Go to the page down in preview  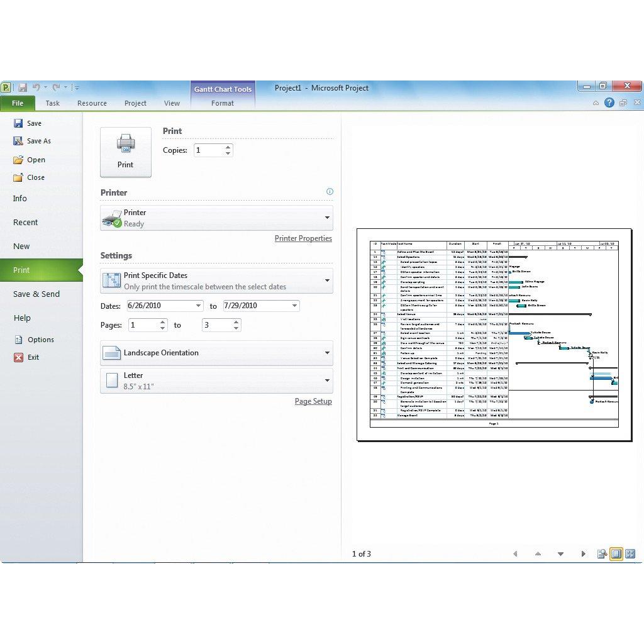560,554
